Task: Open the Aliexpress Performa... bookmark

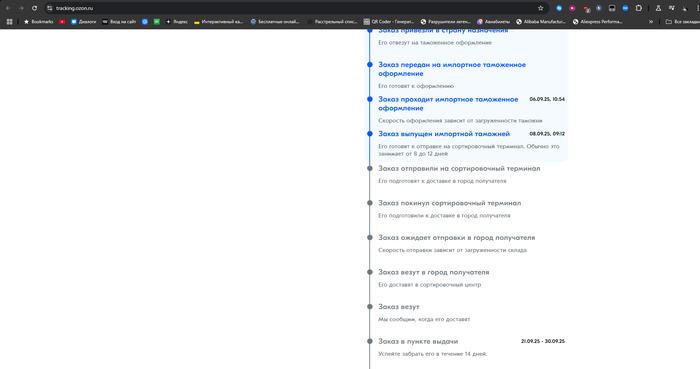Action: 597,21
